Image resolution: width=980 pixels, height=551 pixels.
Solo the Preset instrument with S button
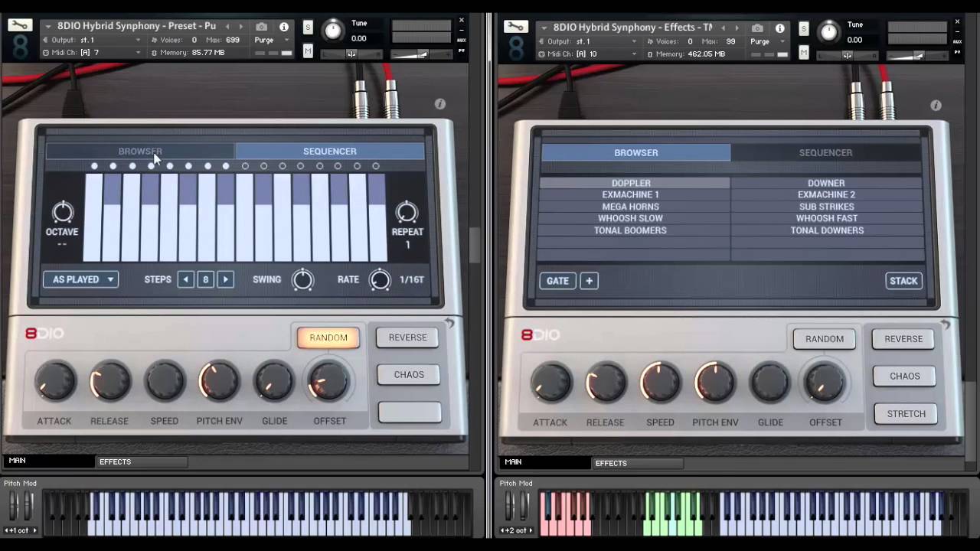click(308, 28)
